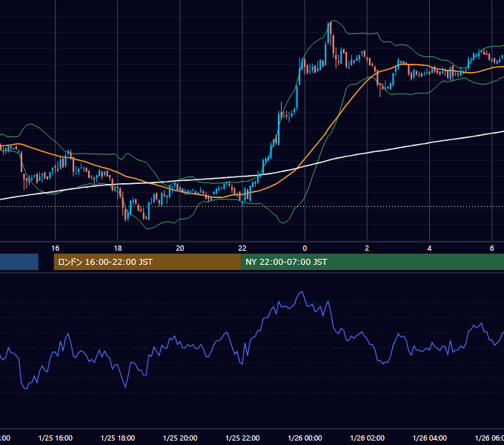This screenshot has height=445, width=504.
Task: Select the London 16:00-22:00 JST session bar
Action: coord(147,262)
